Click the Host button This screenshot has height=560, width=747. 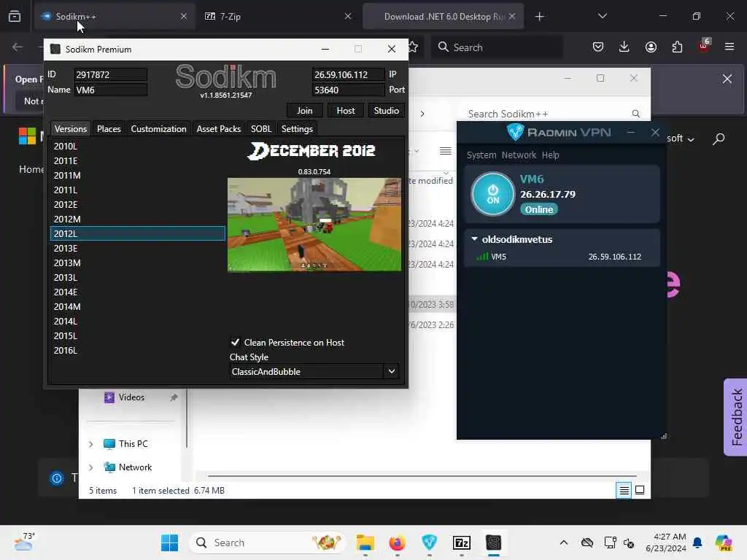tap(346, 111)
